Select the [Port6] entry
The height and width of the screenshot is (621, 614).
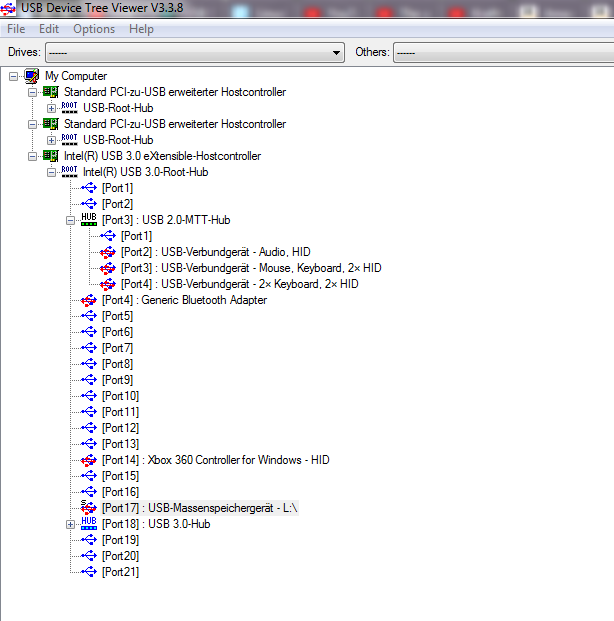click(x=117, y=332)
